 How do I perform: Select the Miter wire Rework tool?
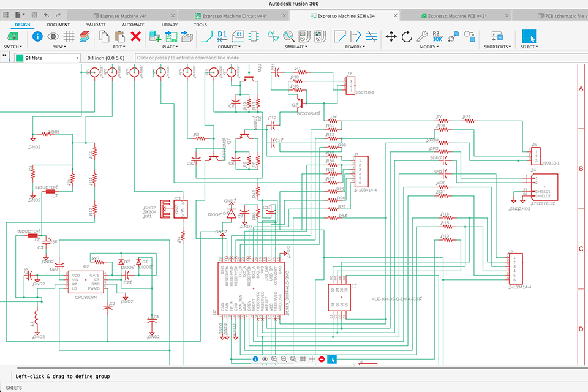click(x=340, y=36)
